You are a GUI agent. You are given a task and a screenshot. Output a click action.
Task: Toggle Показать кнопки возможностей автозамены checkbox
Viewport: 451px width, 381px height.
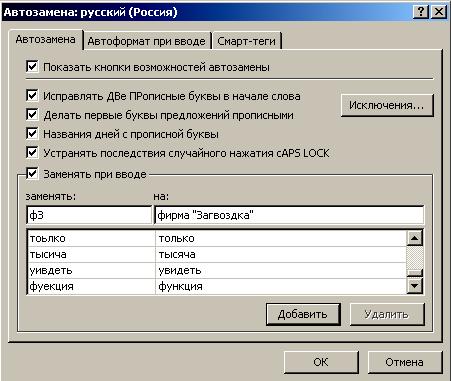coord(32,66)
